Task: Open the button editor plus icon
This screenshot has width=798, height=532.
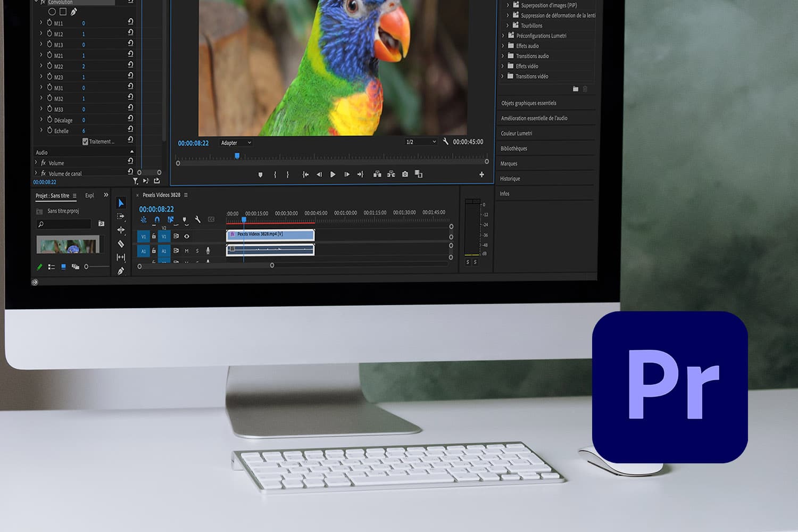Action: pos(481,174)
